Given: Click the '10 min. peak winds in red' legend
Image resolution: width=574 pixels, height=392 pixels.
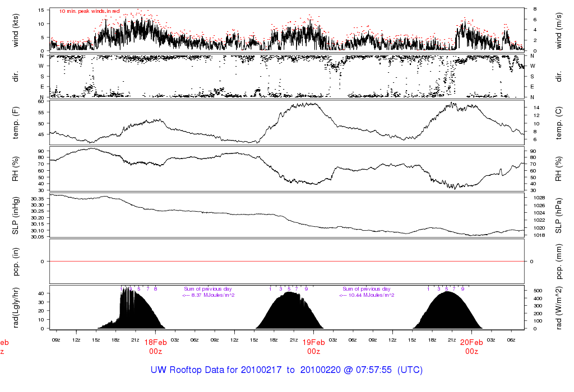Looking at the screenshot, I should 90,11.
